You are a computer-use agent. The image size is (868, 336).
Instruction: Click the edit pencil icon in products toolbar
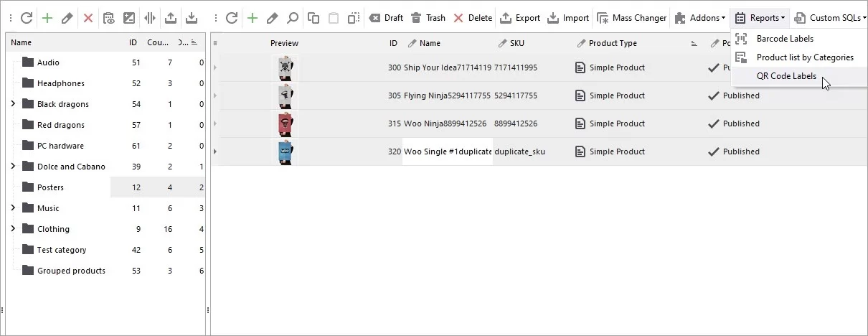tap(273, 18)
